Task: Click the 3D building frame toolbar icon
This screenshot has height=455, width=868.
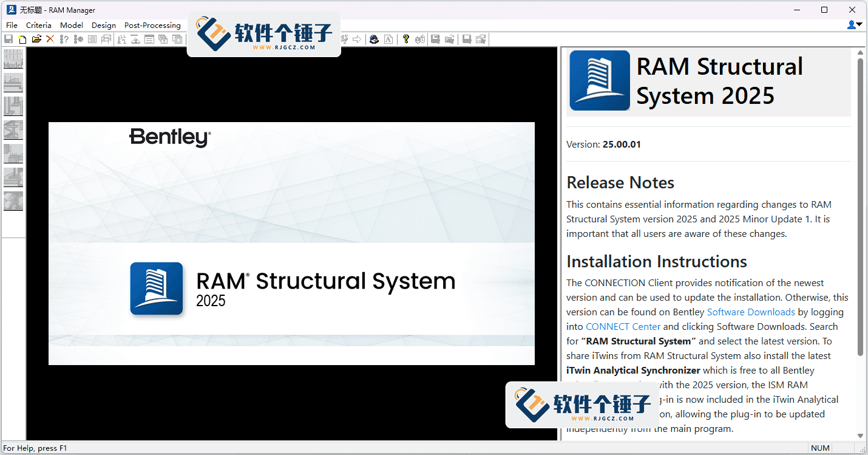Action: (106, 39)
